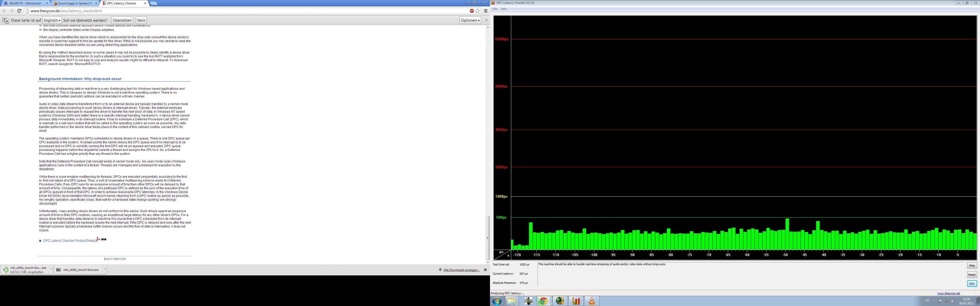This screenshot has height=306, width=980.
Task: Open Windows Explorer folder icon in taskbar
Action: tap(512, 301)
